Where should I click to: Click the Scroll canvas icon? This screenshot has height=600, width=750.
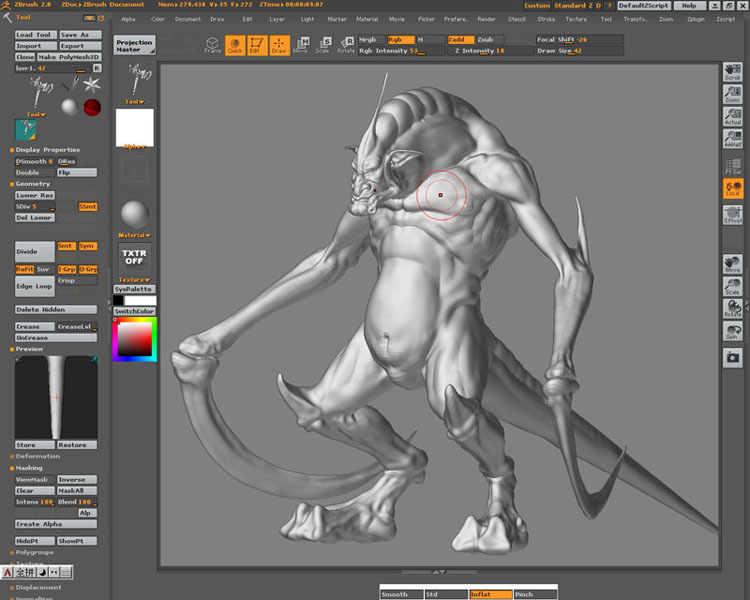pyautogui.click(x=732, y=72)
